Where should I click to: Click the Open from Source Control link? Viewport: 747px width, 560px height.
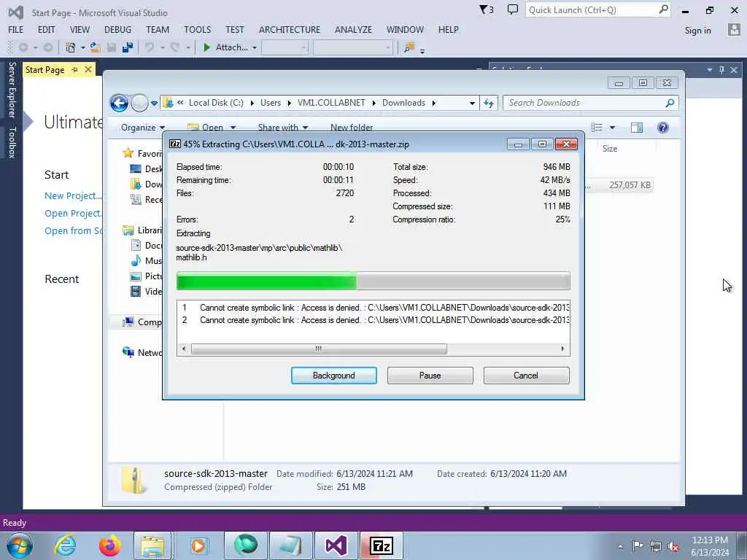[73, 231]
